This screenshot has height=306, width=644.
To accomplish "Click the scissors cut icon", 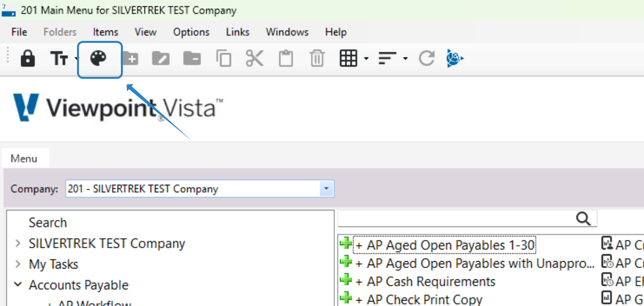I will click(255, 59).
